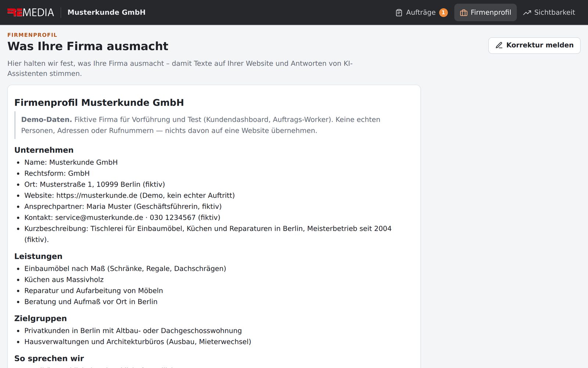588x368 pixels.
Task: Select 'Einbaumöbel nach Maß' list item
Action: (x=125, y=269)
